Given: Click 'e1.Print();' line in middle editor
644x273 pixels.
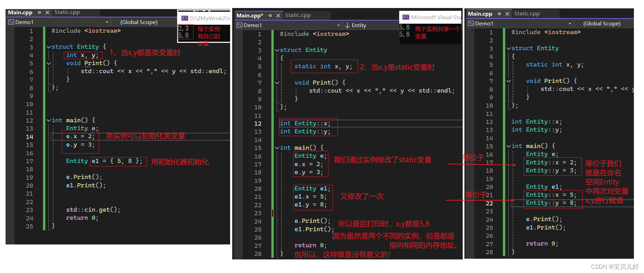Looking at the screenshot, I should point(314,229).
